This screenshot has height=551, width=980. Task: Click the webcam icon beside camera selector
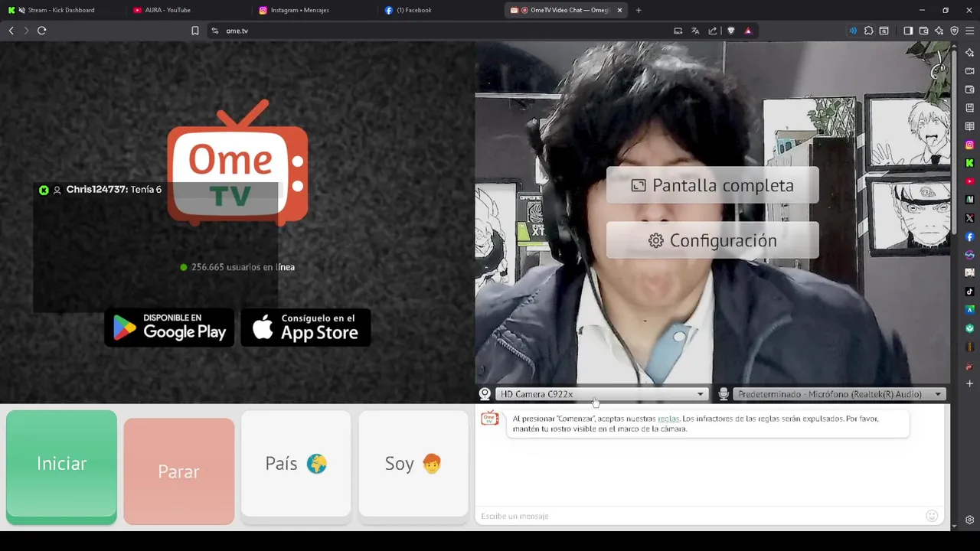coord(485,394)
